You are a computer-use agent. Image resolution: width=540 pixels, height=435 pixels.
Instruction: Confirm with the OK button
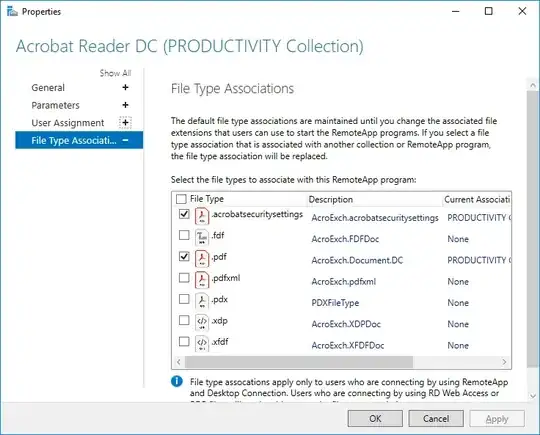click(x=375, y=418)
